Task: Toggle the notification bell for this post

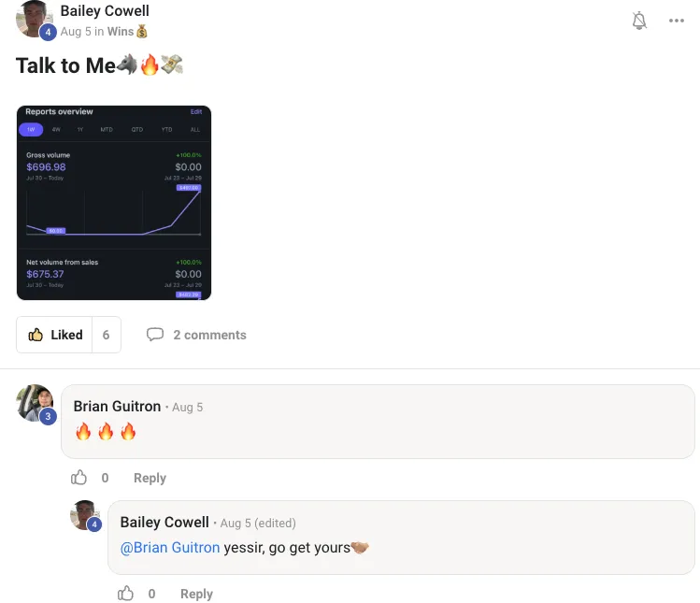Action: 639,21
